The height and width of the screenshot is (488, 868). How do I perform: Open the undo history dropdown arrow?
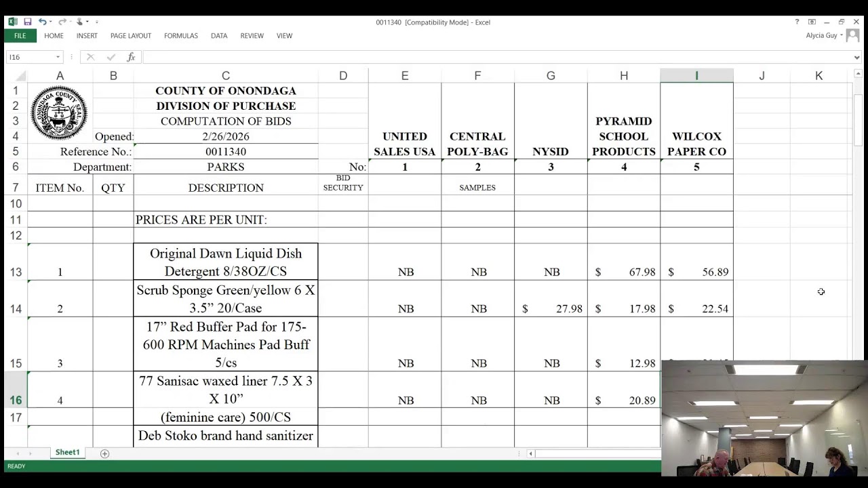[51, 22]
